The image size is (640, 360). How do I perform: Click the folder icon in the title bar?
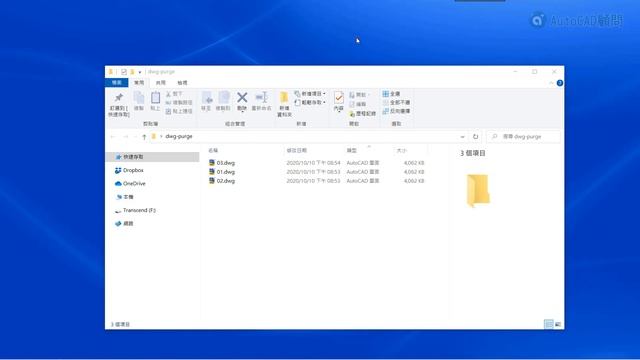point(111,72)
